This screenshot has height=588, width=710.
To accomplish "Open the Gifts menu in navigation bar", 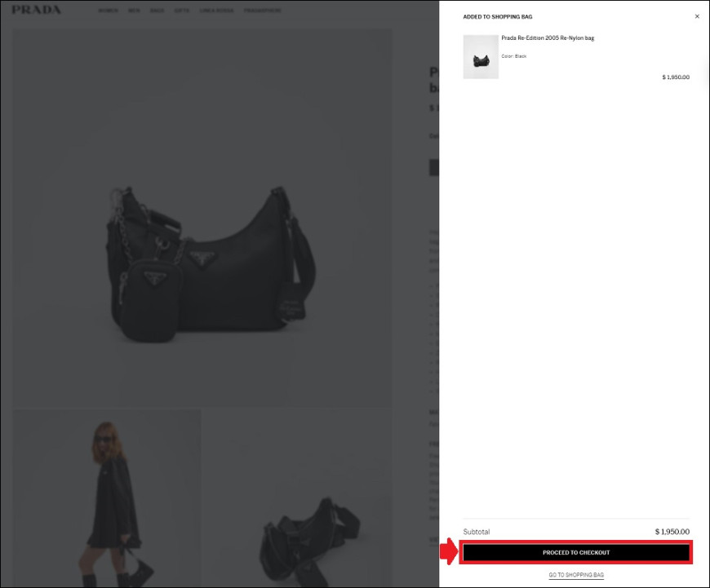I will (181, 11).
